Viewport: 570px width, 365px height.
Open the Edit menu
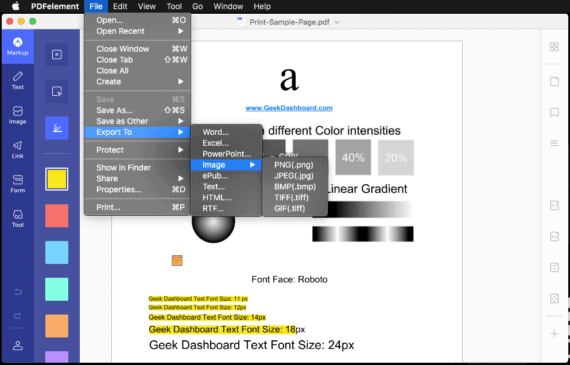point(120,6)
